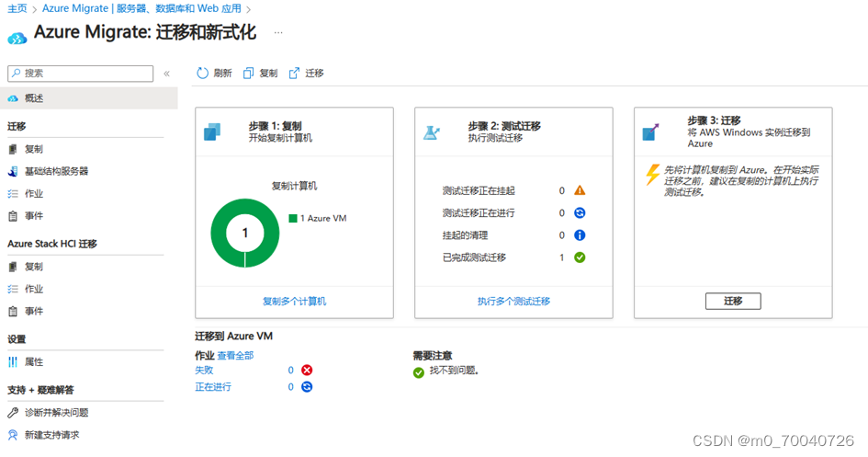
Task: Click the 找不到问题 text
Action: [454, 370]
